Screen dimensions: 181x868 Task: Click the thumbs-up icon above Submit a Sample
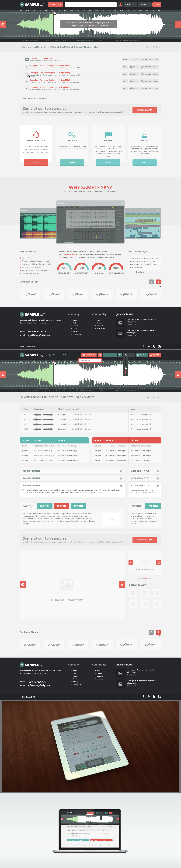[36, 134]
